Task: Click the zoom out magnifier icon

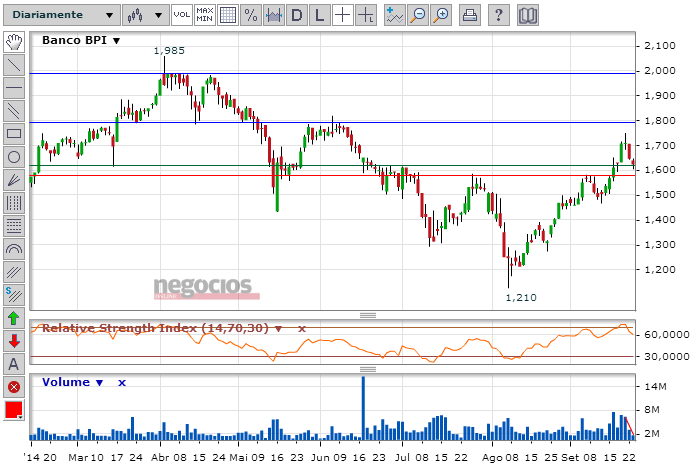Action: pos(418,15)
